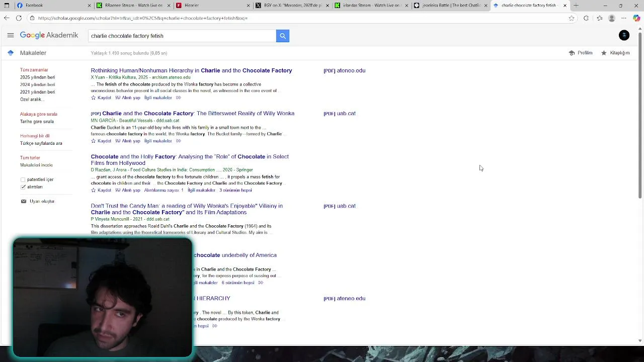This screenshot has width=644, height=362.
Task: Filter results to 2025 yılından beri
Action: (x=37, y=77)
